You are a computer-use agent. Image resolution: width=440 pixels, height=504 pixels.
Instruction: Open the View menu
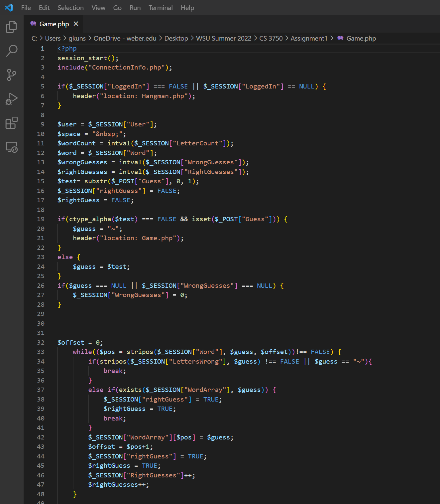(98, 8)
